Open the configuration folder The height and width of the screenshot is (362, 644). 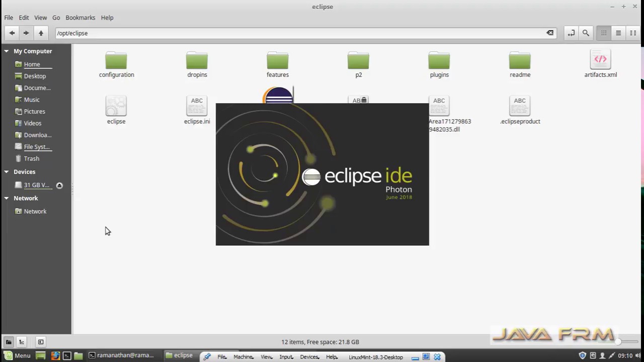click(x=116, y=64)
